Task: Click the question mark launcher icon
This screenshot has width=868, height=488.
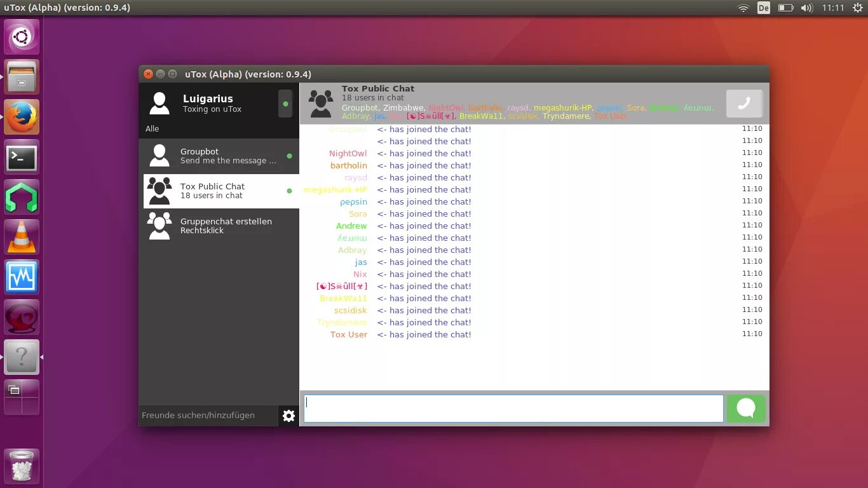Action: point(22,357)
